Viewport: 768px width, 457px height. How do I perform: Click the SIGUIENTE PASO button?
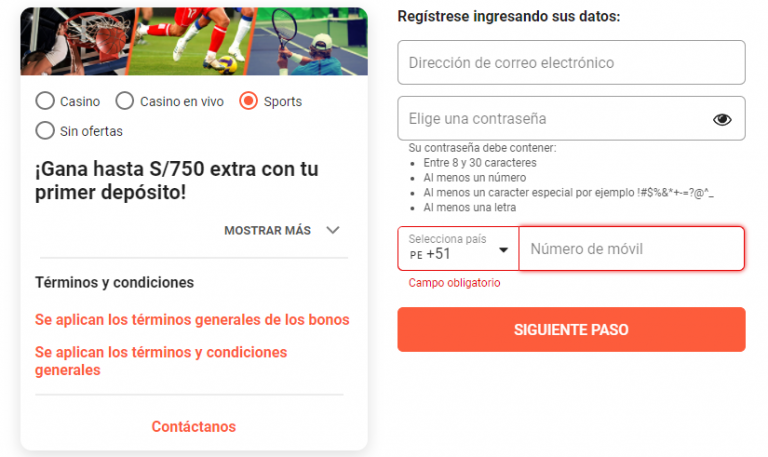click(571, 330)
